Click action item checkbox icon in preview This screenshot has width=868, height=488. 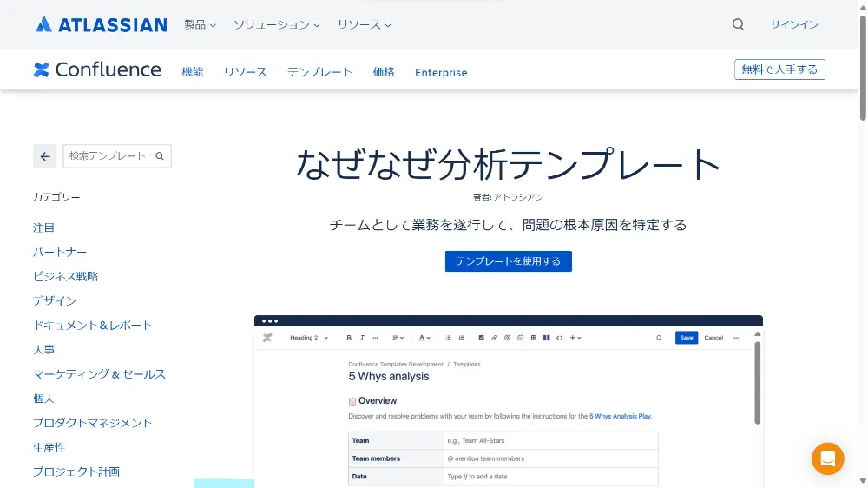[481, 338]
